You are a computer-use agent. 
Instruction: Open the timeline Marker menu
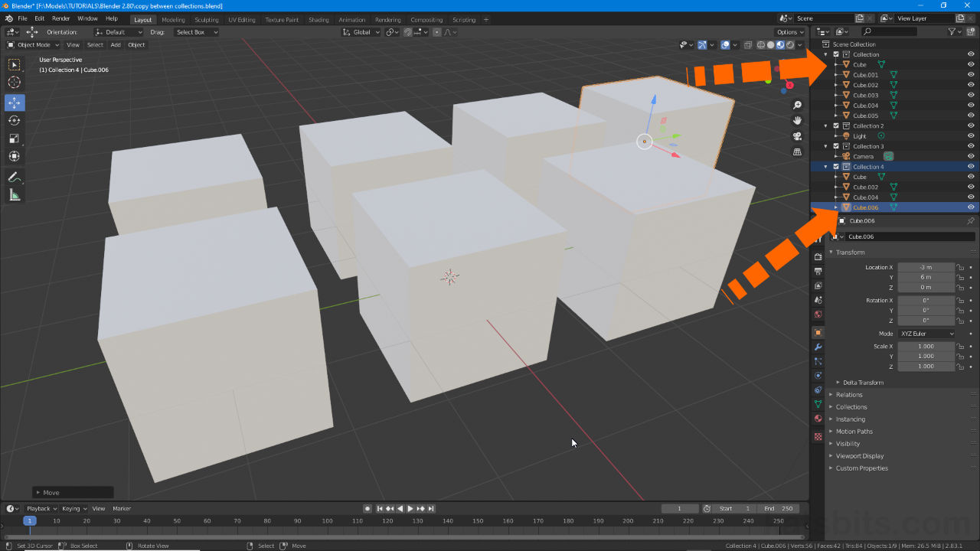pyautogui.click(x=122, y=509)
